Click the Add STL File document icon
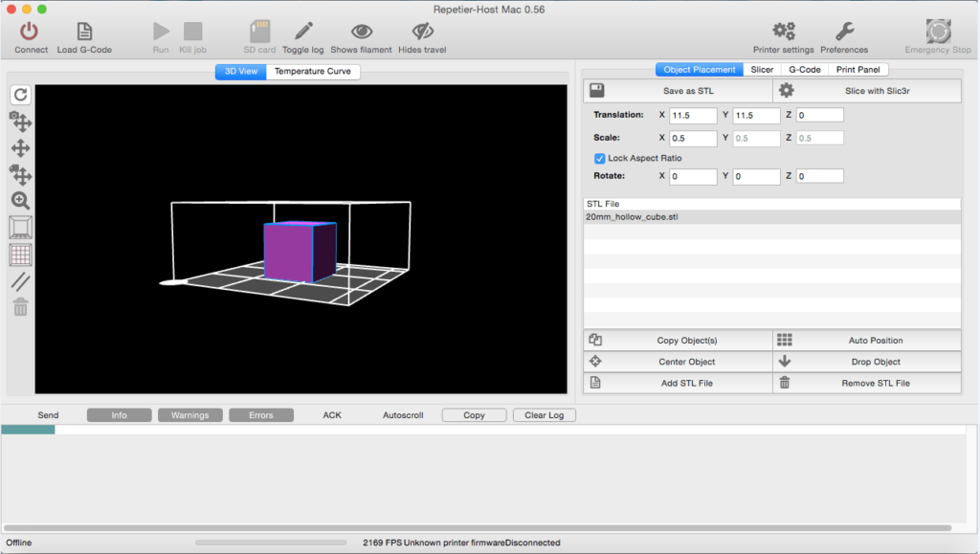 595,382
